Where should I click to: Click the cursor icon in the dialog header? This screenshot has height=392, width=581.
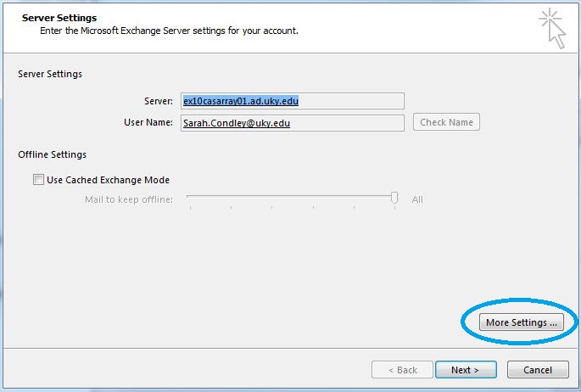[x=553, y=29]
